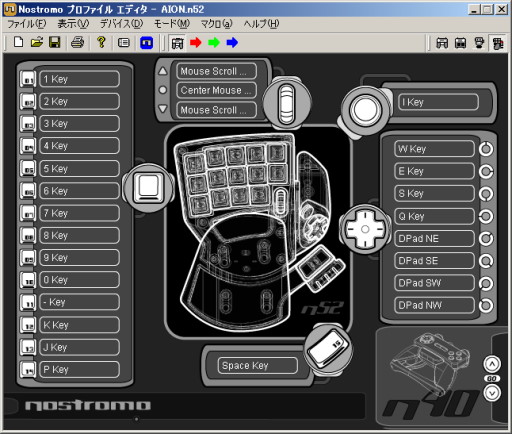Click the first device icon on right toolbar

[442, 43]
